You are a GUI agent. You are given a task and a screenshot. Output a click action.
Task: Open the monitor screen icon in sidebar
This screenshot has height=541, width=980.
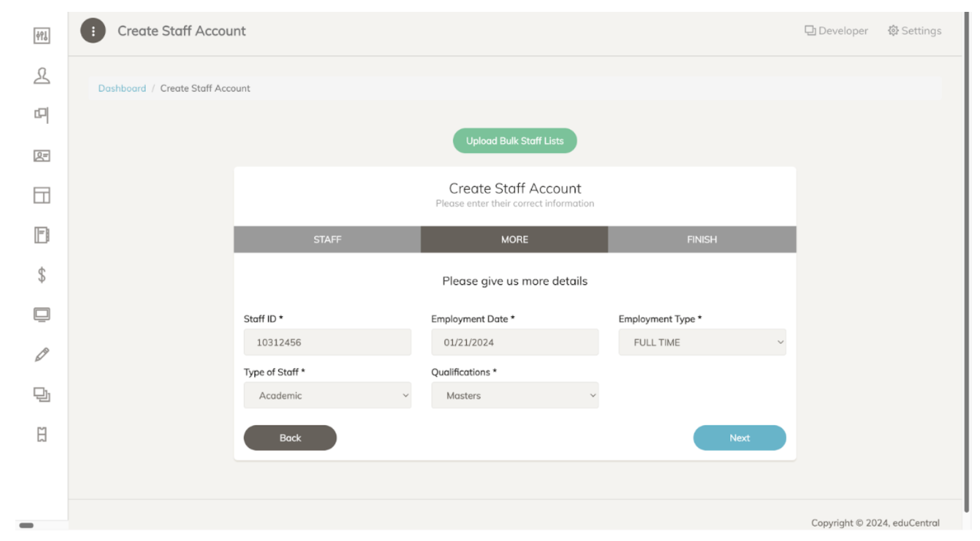42,315
